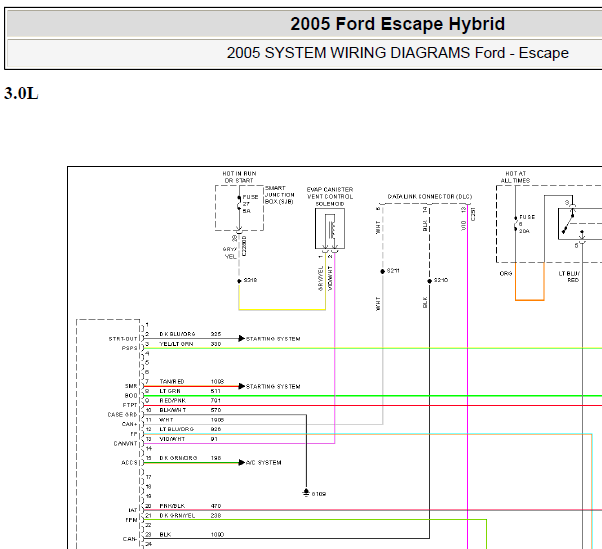Click 'STARTING SYSTEM' on the TAN/RED wire
This screenshot has height=549, width=602.
click(x=273, y=387)
